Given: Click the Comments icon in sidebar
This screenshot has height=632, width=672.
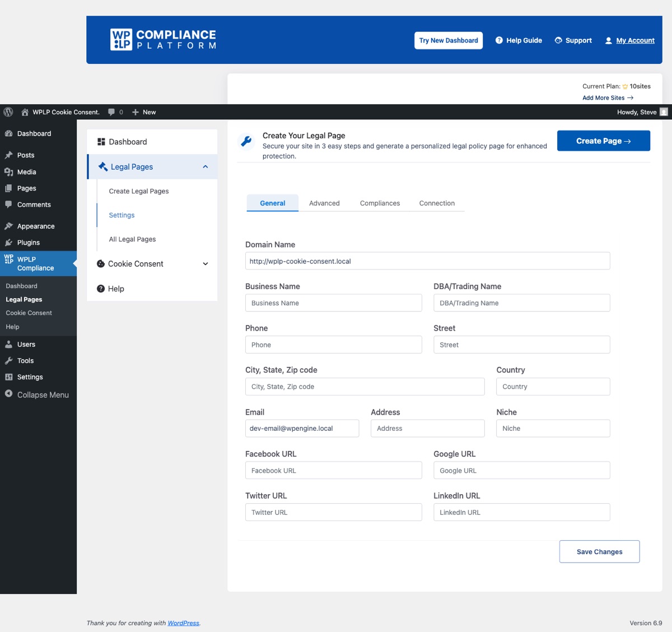Looking at the screenshot, I should point(8,205).
